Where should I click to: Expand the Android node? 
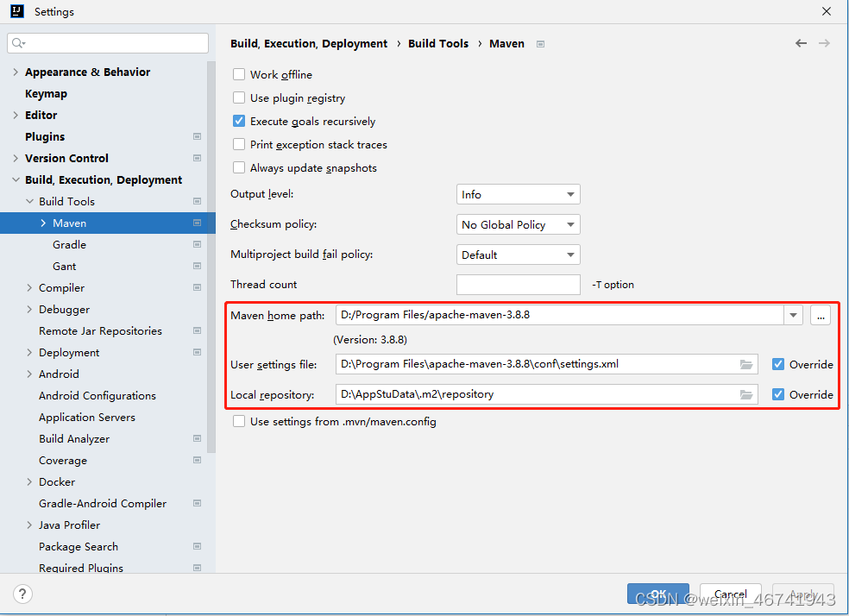coord(29,374)
